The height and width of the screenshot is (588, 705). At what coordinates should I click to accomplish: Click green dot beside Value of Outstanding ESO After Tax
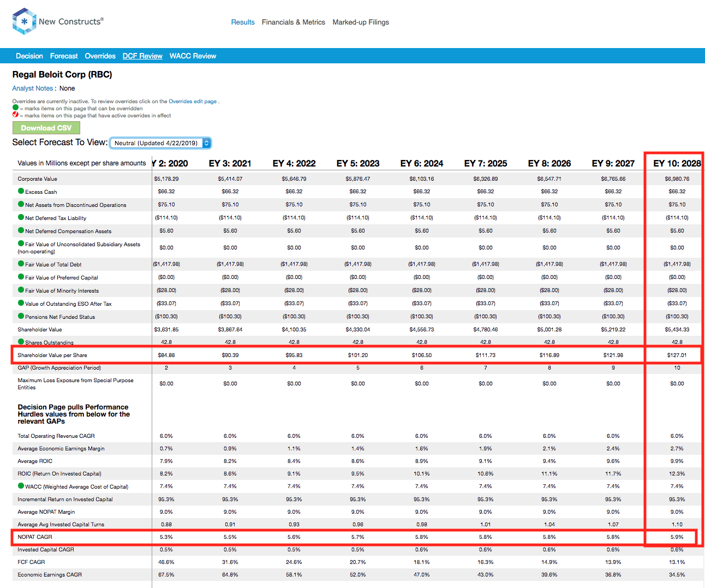21,303
